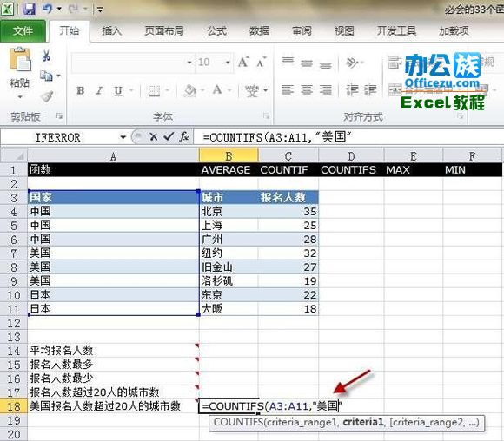Screen dimensions: 504x441
Task: Click the 粘贴 paste clipboard icon
Action: [x=20, y=60]
